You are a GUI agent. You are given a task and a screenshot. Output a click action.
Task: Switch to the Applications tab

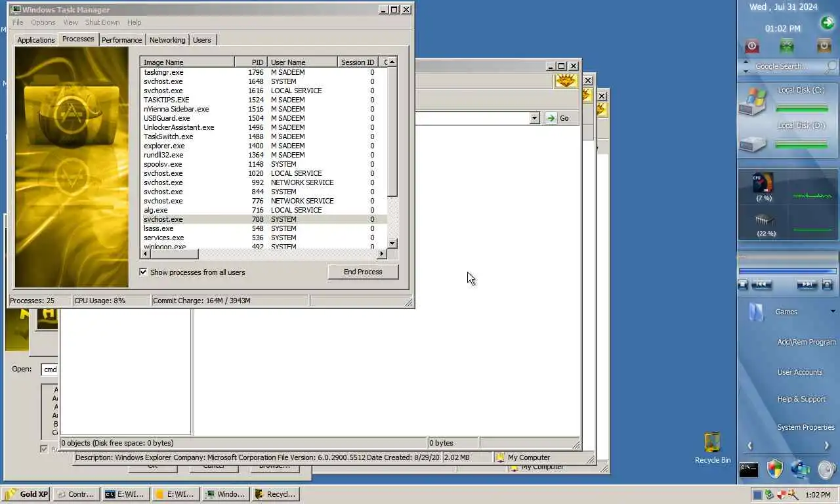36,40
